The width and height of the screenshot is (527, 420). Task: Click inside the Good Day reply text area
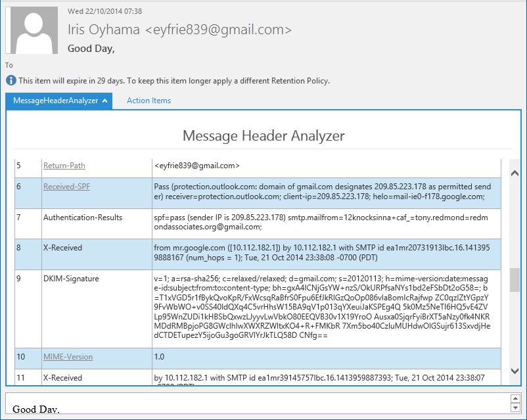[197, 408]
